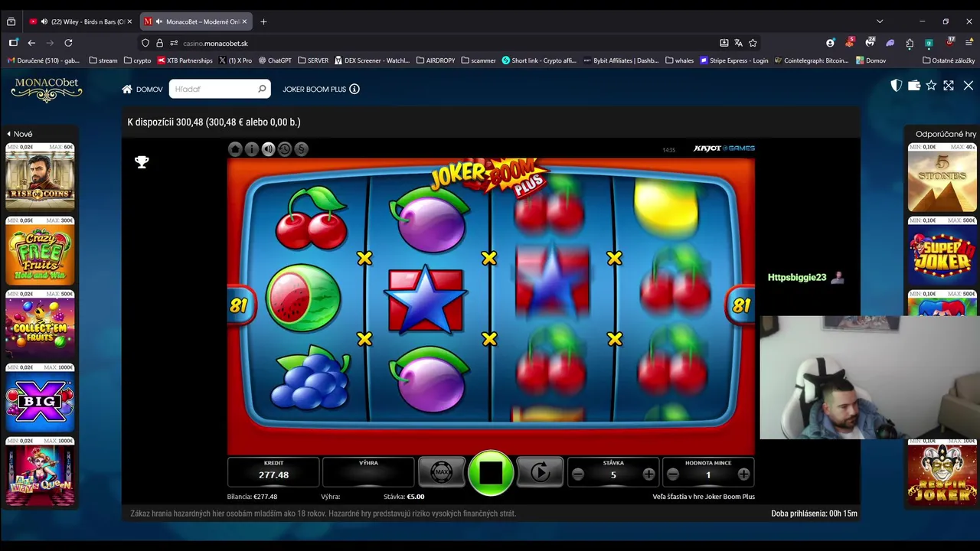Open the AIRDROPY bookmarks folder
The image size is (980, 551).
coord(436,60)
